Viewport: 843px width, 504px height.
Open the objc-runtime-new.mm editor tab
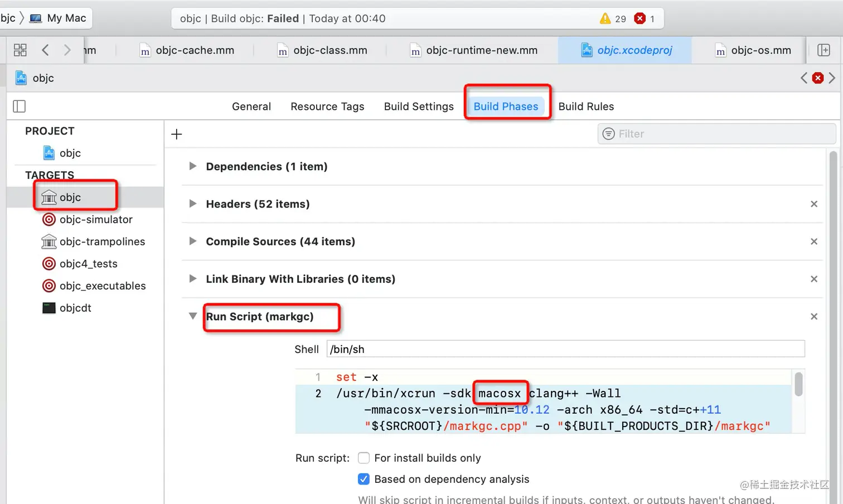(x=474, y=50)
